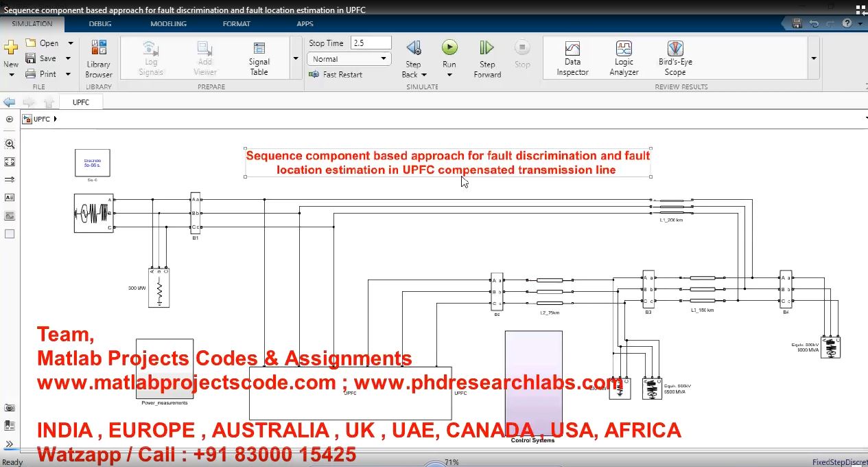
Task: Open the Normal simulation mode dropdown
Action: (x=349, y=59)
